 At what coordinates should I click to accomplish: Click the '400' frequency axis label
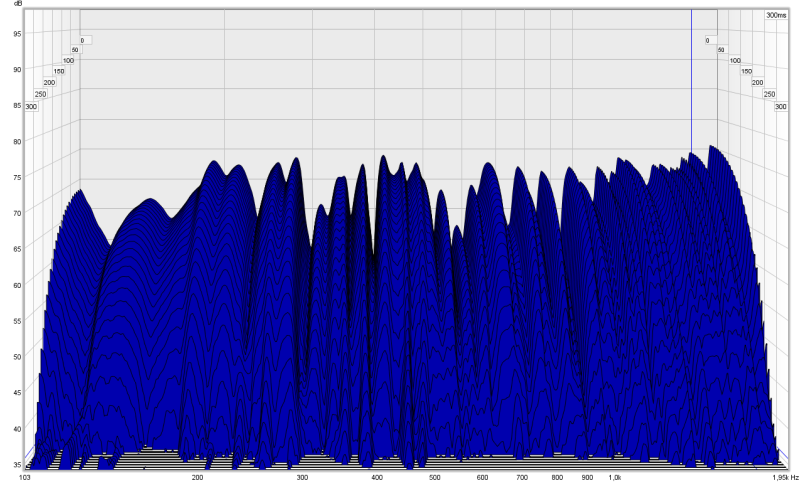pos(377,478)
